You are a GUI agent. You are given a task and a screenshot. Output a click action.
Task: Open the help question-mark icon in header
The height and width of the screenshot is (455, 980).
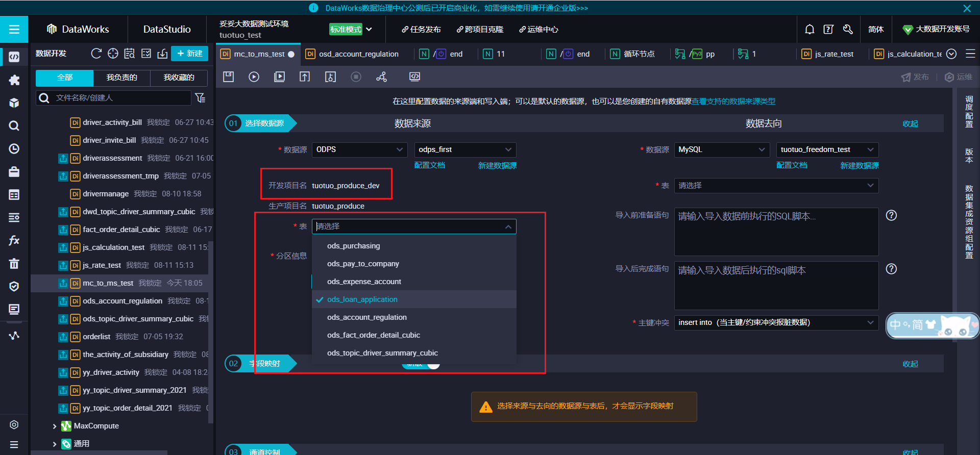(x=828, y=30)
